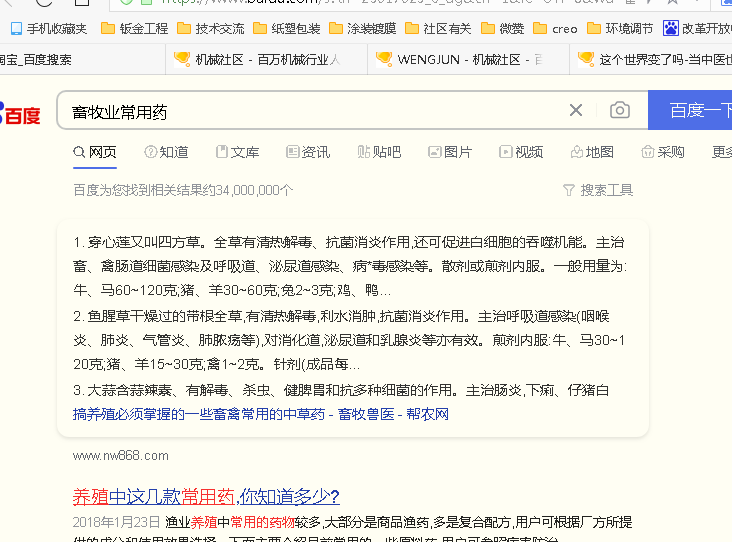Click the www.nw868.com source URL

click(120, 456)
